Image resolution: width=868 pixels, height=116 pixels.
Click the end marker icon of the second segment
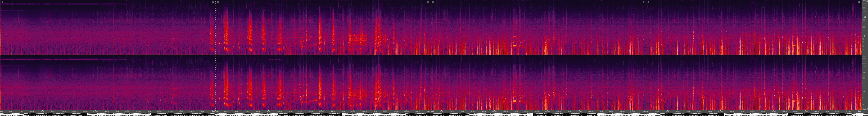428,2
